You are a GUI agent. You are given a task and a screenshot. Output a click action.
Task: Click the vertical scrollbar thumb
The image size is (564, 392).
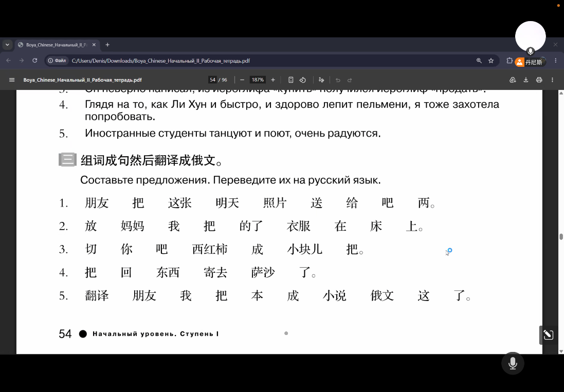561,237
